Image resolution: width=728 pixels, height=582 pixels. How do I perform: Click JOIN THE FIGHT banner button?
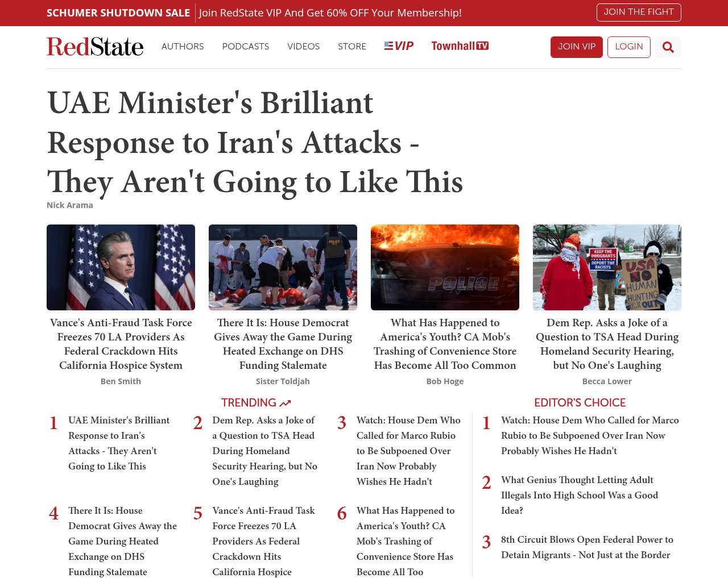[638, 12]
